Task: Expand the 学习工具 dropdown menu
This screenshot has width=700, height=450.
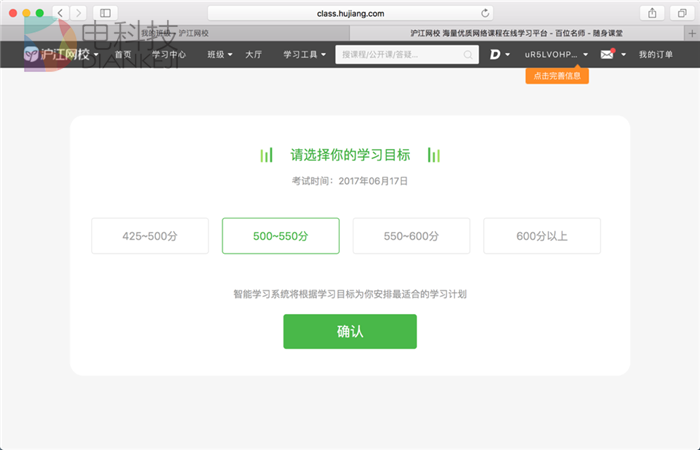Action: [x=304, y=54]
